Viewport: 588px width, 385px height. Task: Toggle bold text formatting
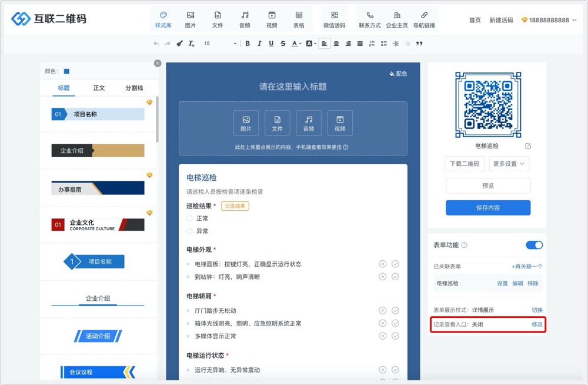tap(248, 44)
